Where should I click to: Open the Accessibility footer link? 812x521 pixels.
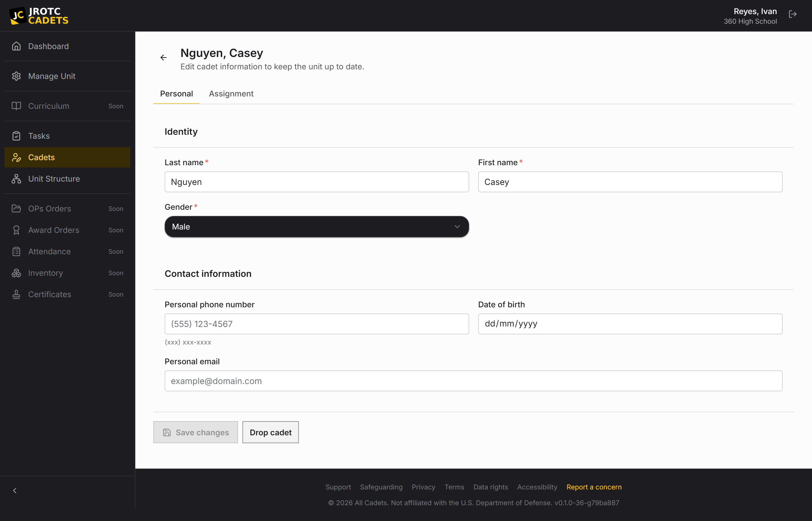tap(537, 487)
